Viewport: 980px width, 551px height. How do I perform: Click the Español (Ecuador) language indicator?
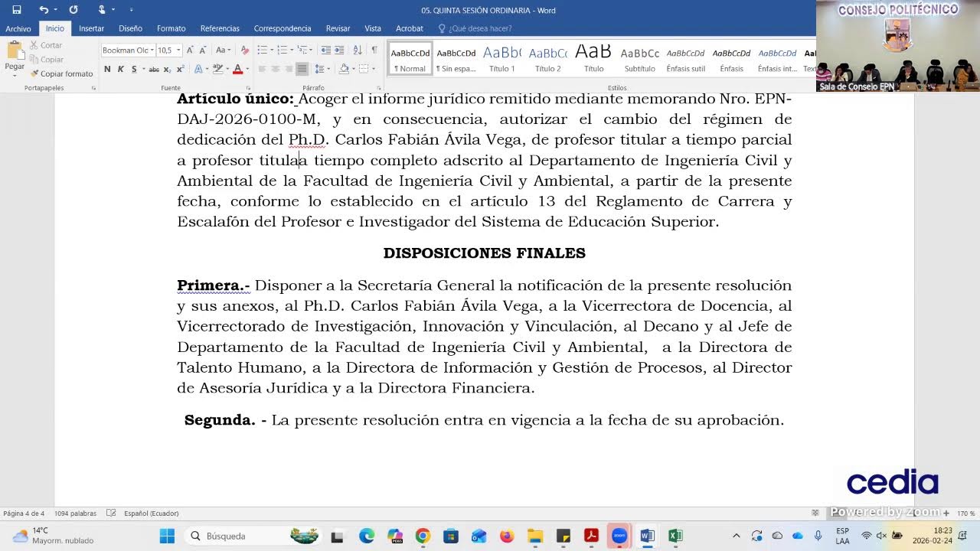(151, 514)
